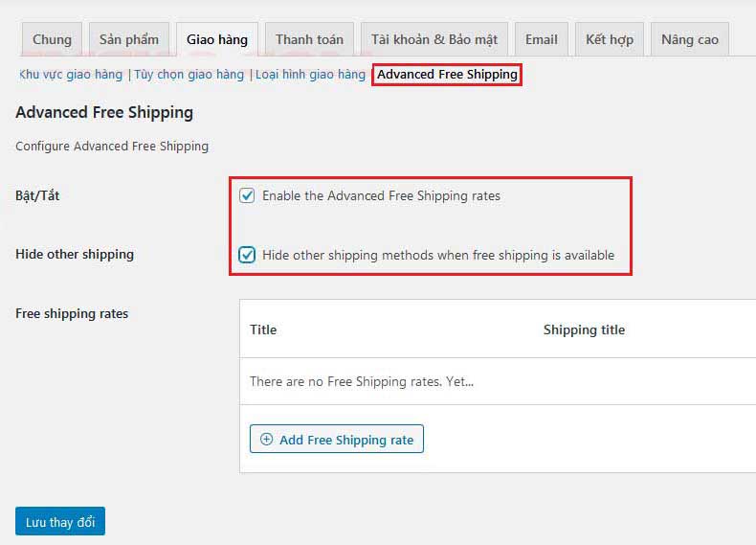Open the Loại hình giao hàng link

coord(310,75)
